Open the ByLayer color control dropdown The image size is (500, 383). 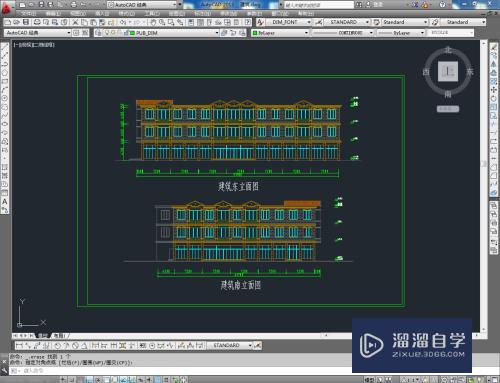coord(280,33)
